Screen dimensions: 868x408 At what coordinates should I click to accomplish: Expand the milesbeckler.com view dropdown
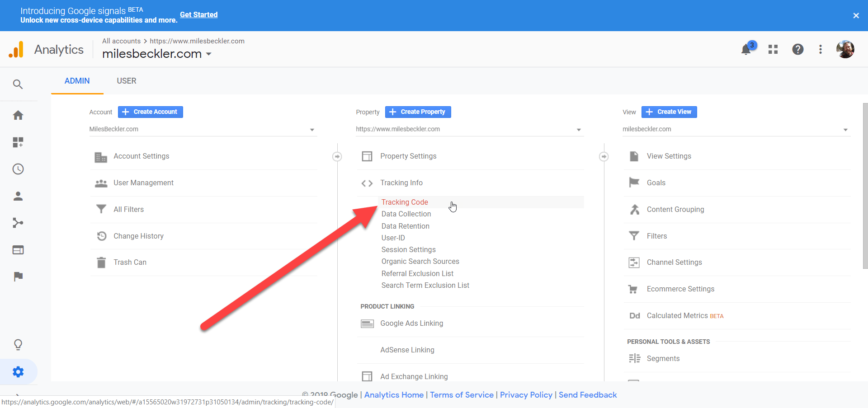pyautogui.click(x=736, y=129)
